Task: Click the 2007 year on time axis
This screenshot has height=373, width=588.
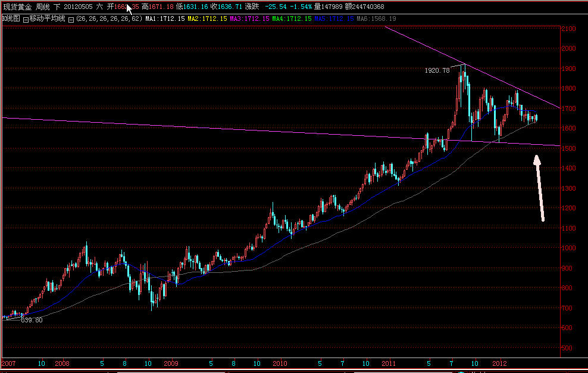Action: pos(8,363)
